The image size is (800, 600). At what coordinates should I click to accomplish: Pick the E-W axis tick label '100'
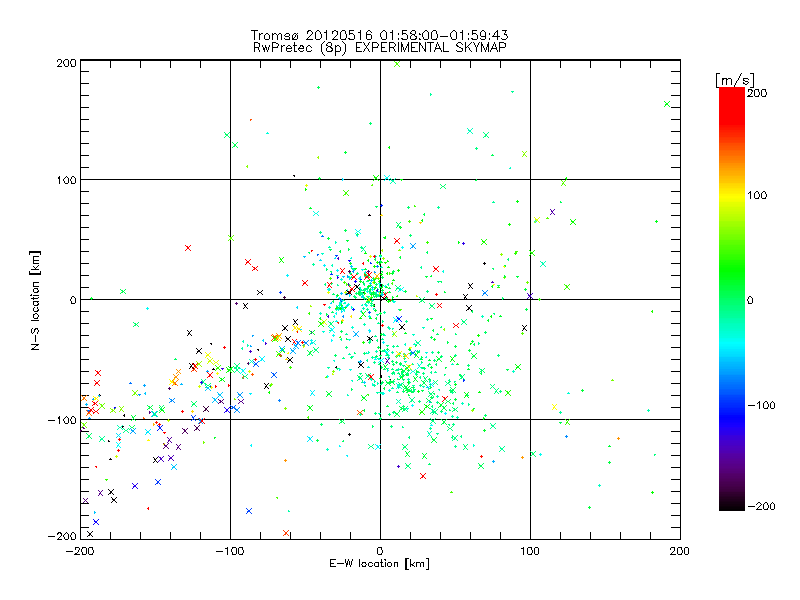[530, 551]
